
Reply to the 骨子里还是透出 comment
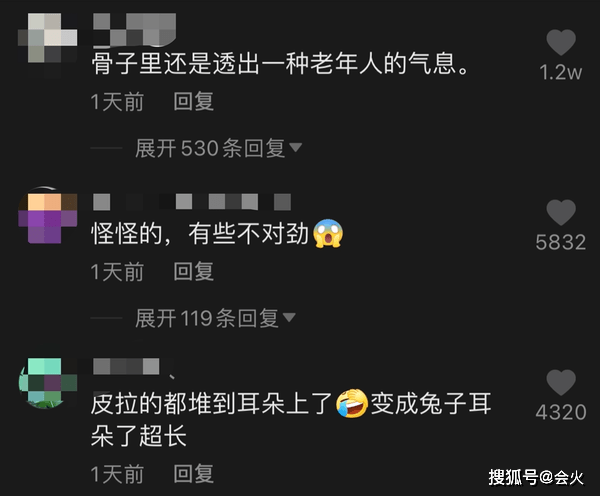[193, 101]
